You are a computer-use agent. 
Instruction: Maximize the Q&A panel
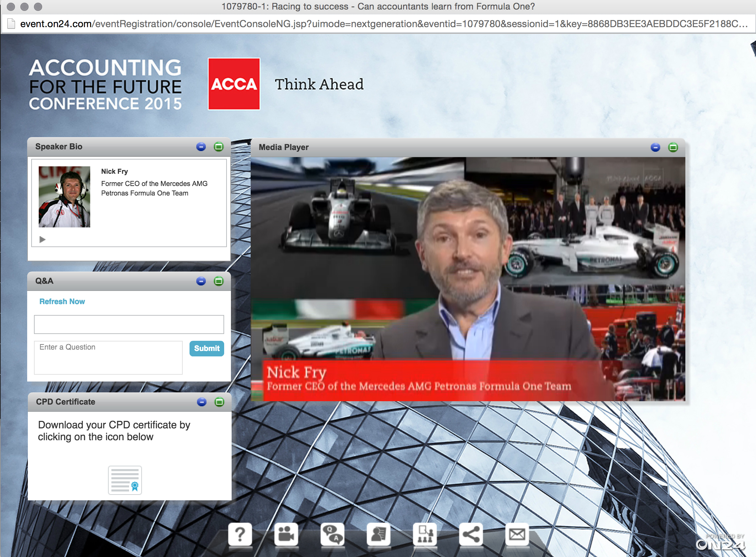coord(219,281)
